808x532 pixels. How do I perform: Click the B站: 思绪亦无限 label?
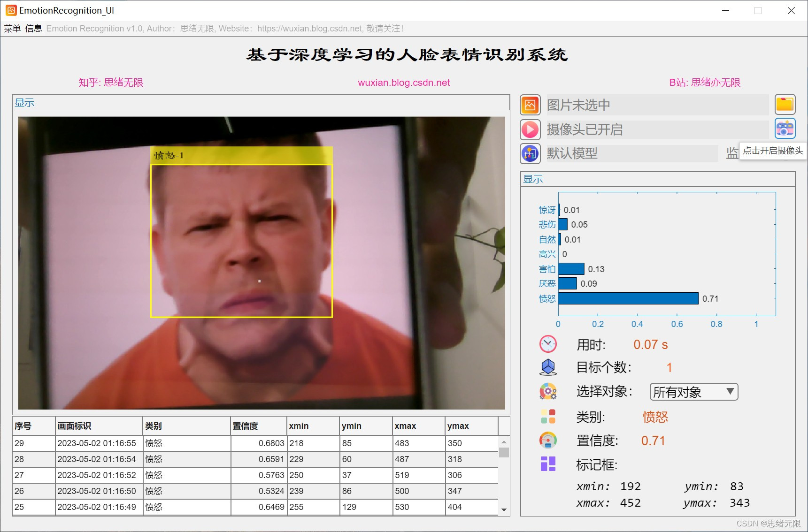click(705, 83)
